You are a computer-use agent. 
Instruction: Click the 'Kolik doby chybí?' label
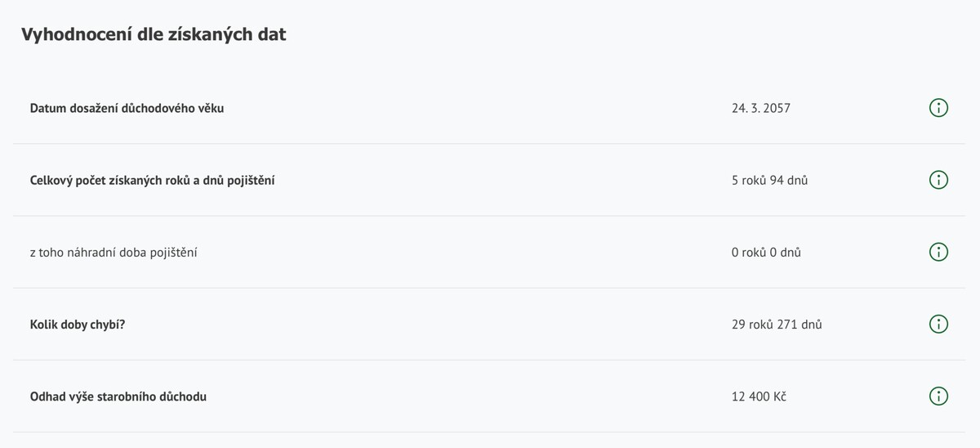coord(78,324)
